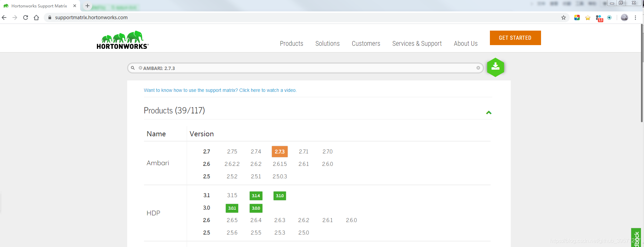The height and width of the screenshot is (247, 644).
Task: Select Ambari version 2.6.0
Action: (327, 164)
